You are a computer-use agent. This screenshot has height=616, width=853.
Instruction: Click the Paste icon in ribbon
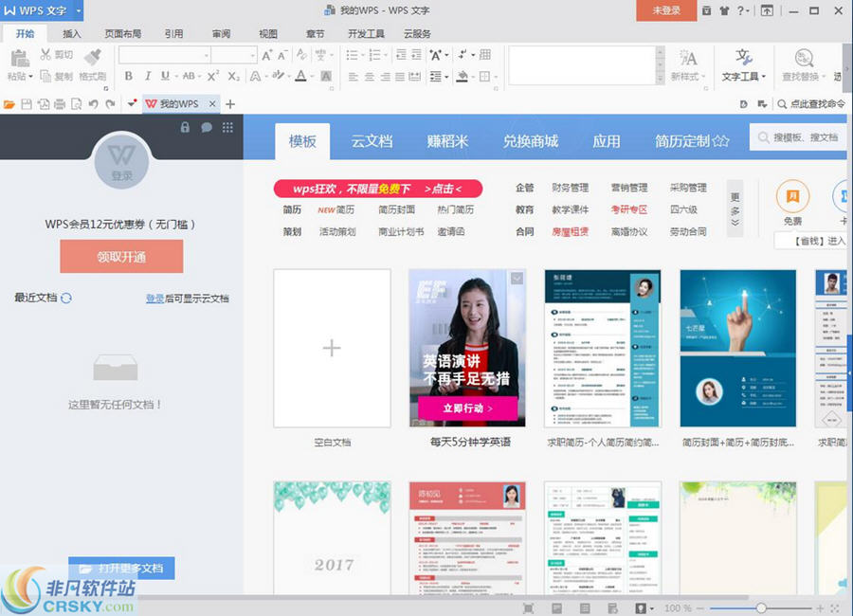(x=20, y=58)
